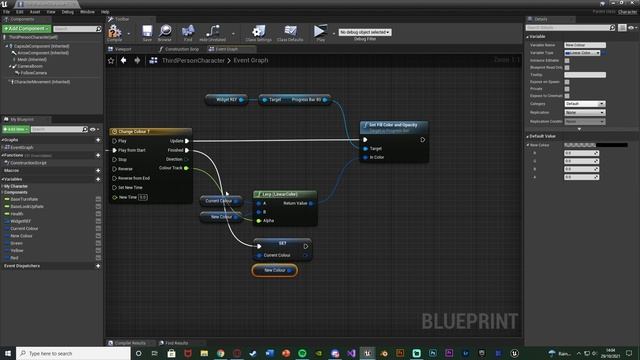Viewport: 640px width, 360px height.
Task: Click New Colour default value color swatch
Action: 596,145
